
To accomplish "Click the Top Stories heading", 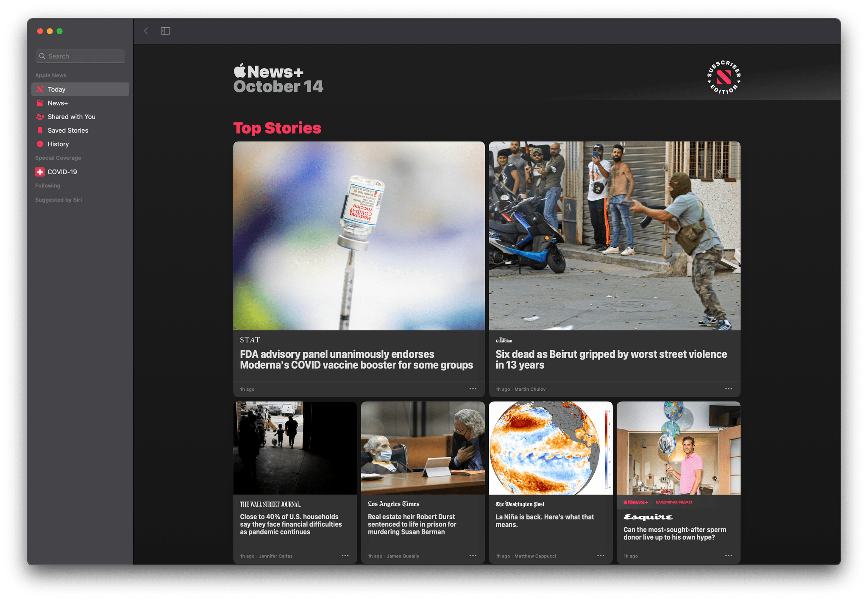I will (x=277, y=128).
